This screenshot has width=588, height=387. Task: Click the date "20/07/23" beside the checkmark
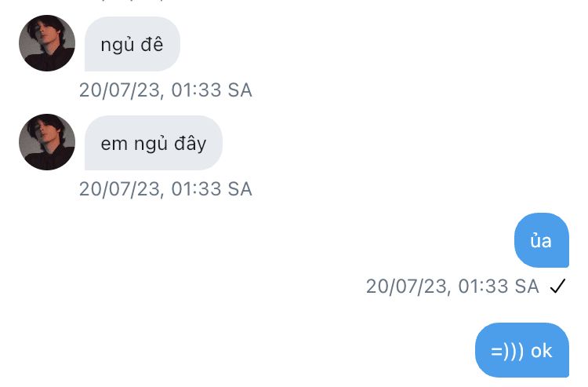coord(407,287)
